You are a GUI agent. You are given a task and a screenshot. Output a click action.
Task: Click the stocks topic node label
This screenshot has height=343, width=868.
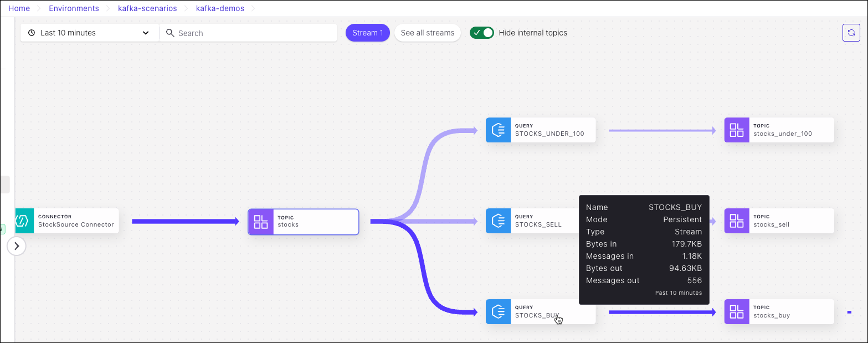[x=288, y=224]
